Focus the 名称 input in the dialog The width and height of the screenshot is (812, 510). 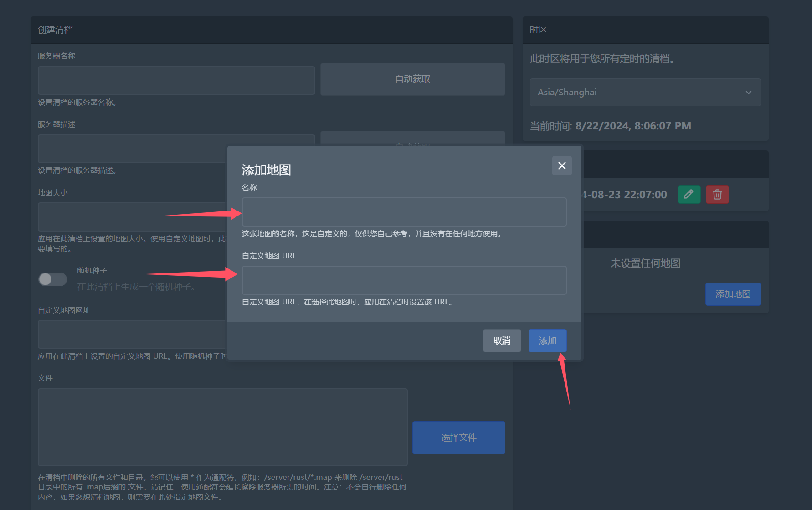click(404, 212)
